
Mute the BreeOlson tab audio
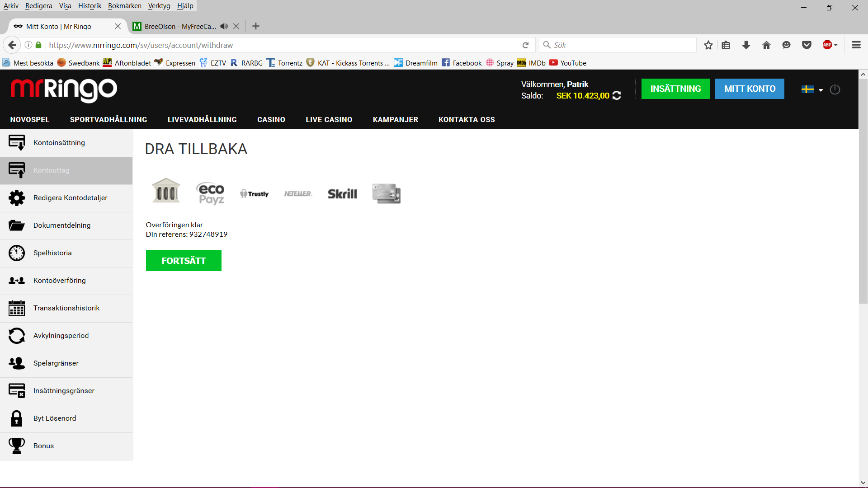coord(224,26)
